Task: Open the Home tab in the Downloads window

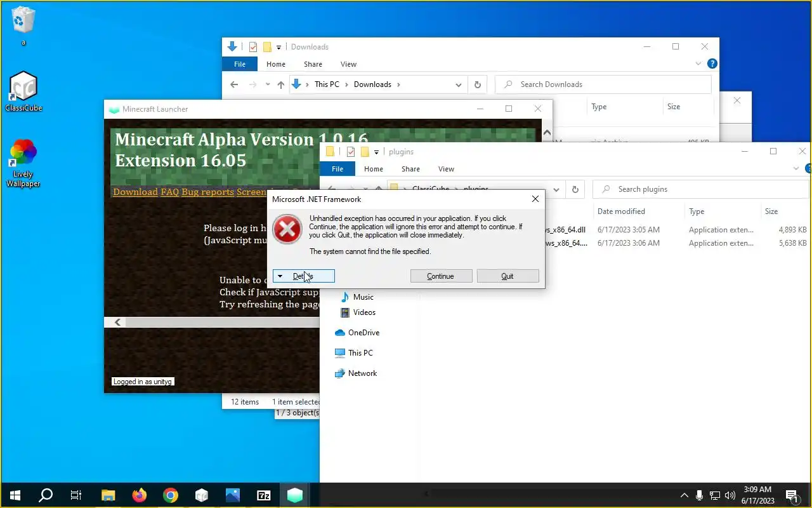Action: coord(276,64)
